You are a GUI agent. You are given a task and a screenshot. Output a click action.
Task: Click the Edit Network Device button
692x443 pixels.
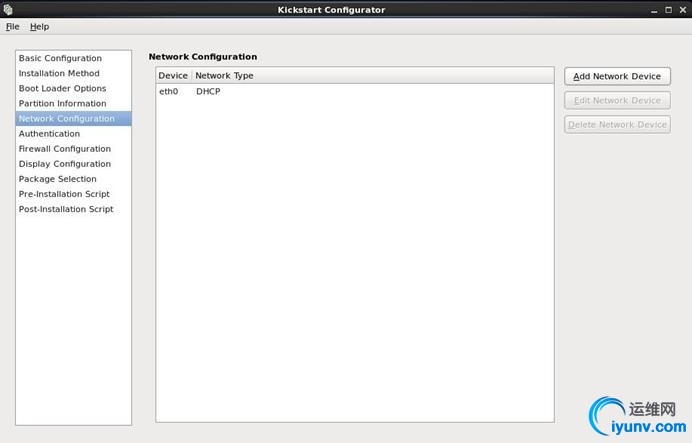(617, 101)
